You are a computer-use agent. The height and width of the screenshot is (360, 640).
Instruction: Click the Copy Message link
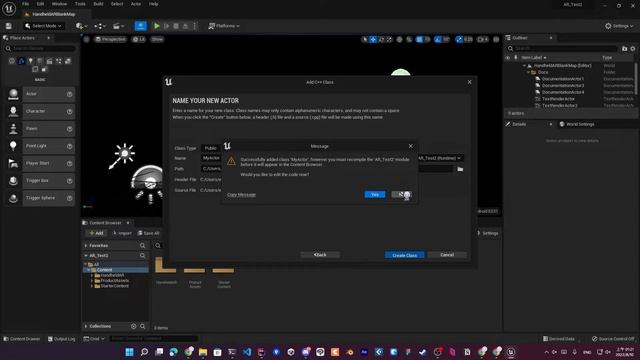pos(241,195)
